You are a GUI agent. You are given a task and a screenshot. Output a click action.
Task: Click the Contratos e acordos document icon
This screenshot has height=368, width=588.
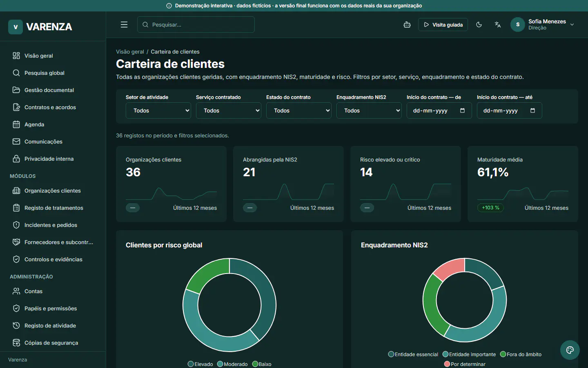pyautogui.click(x=16, y=107)
